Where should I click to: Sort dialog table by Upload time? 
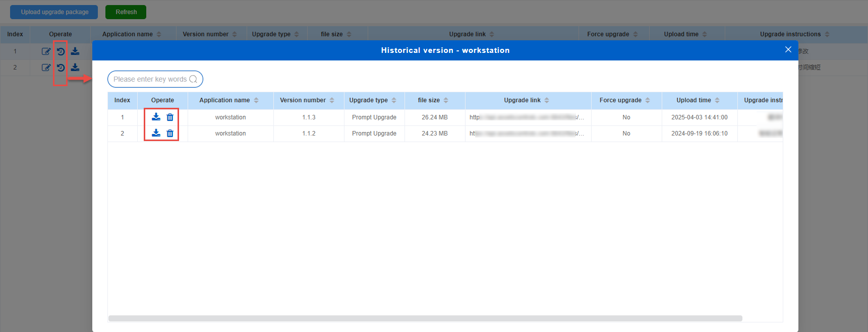717,100
